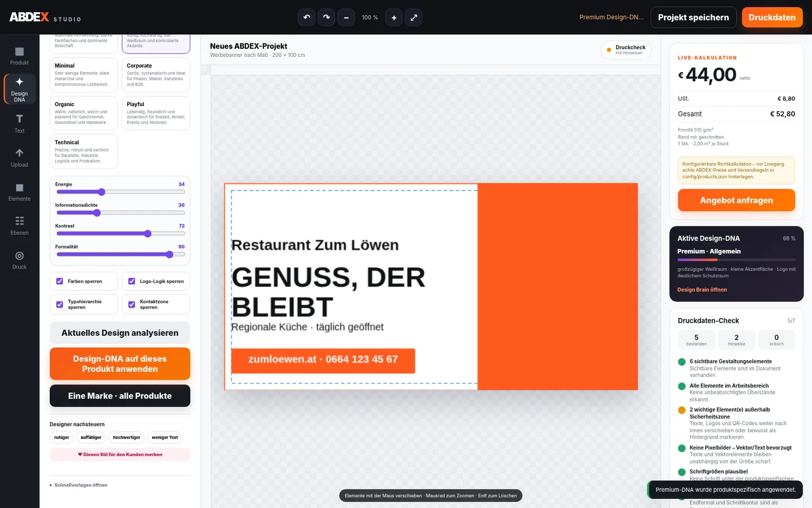Click Angebot anfragen button

coord(736,200)
